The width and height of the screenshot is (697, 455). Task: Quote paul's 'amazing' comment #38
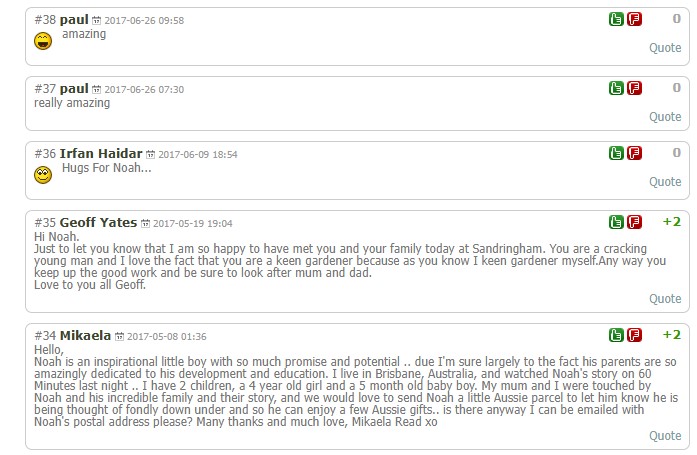click(x=665, y=48)
